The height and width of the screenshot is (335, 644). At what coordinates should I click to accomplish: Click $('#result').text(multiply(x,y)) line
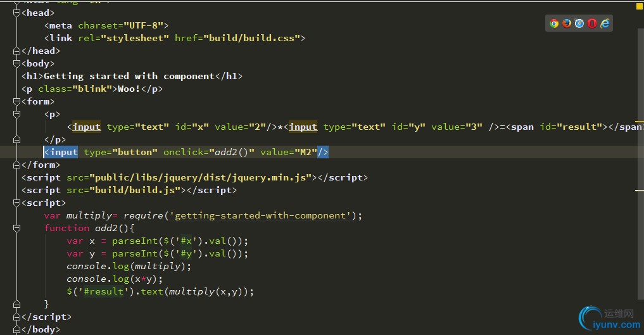(x=160, y=292)
